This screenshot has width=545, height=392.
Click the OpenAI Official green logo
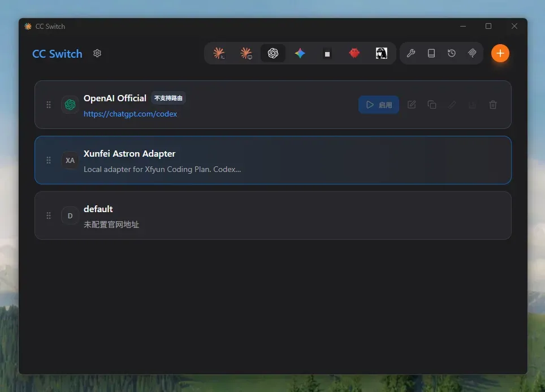tap(70, 105)
